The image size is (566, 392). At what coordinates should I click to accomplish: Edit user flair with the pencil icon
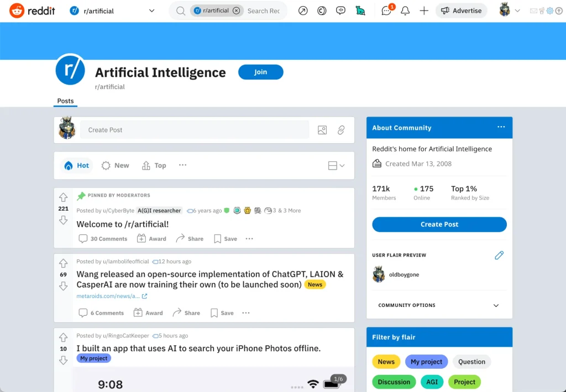click(x=499, y=255)
